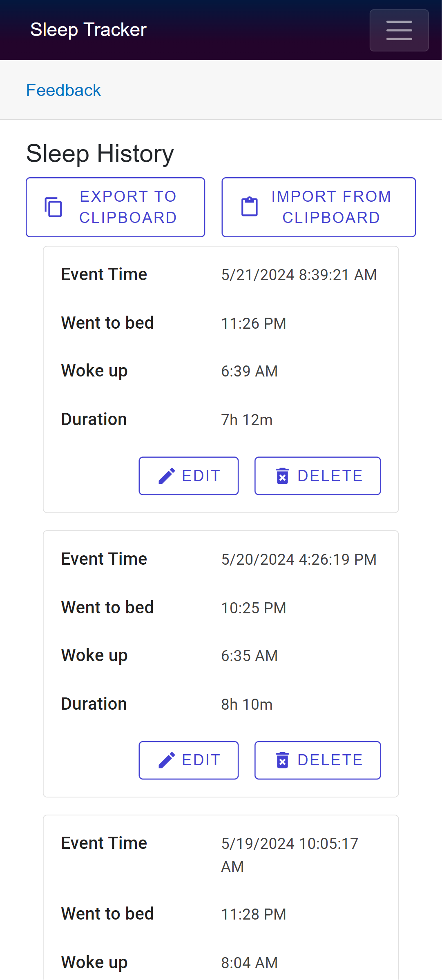This screenshot has height=980, width=442.
Task: Click the 10:25 PM bedtime value
Action: [x=254, y=608]
